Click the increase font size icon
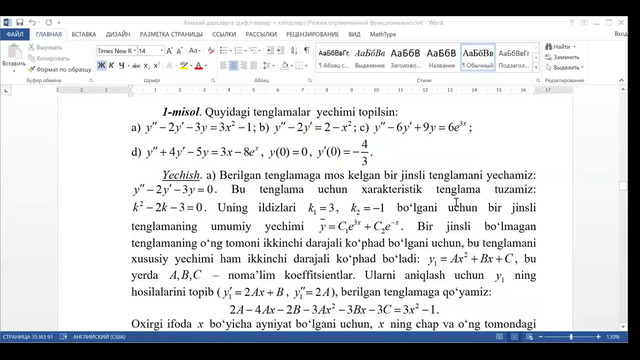 click(x=169, y=51)
